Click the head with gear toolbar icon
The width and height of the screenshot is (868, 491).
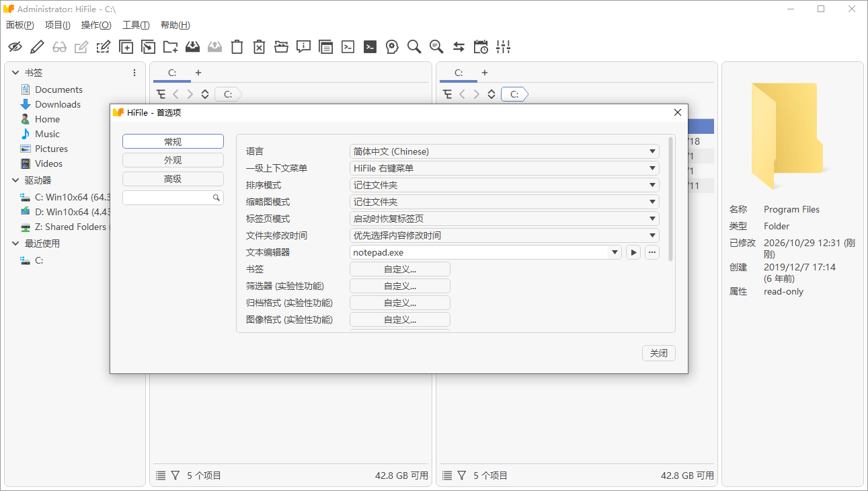pos(392,46)
